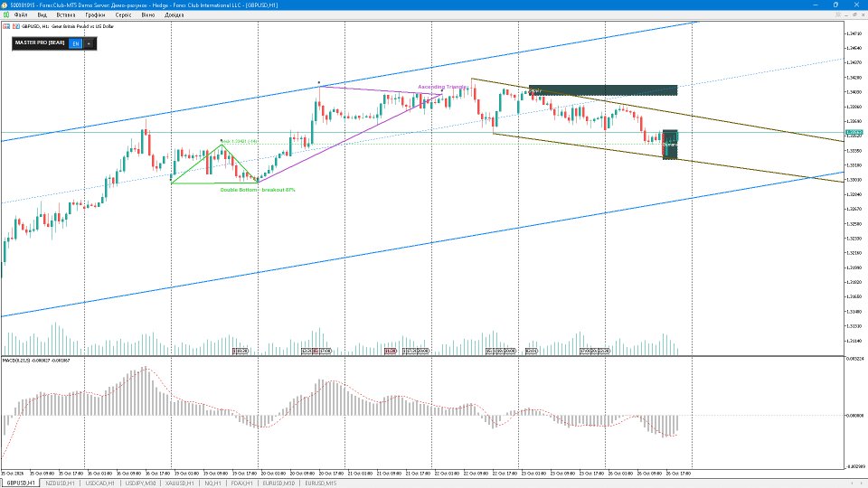Open the Вид menu
The image size is (868, 488).
point(42,15)
